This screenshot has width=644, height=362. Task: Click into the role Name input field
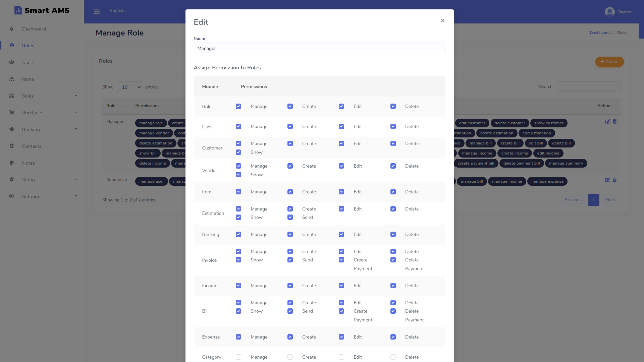[319, 49]
